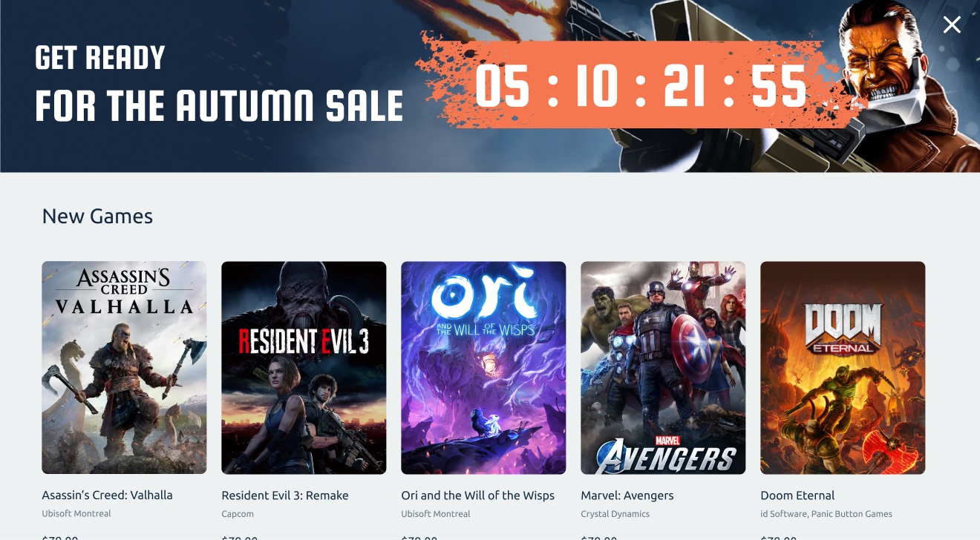Screen dimensions: 980x540
Task: Open the Doom Eternal cover thumbnail
Action: coord(843,368)
